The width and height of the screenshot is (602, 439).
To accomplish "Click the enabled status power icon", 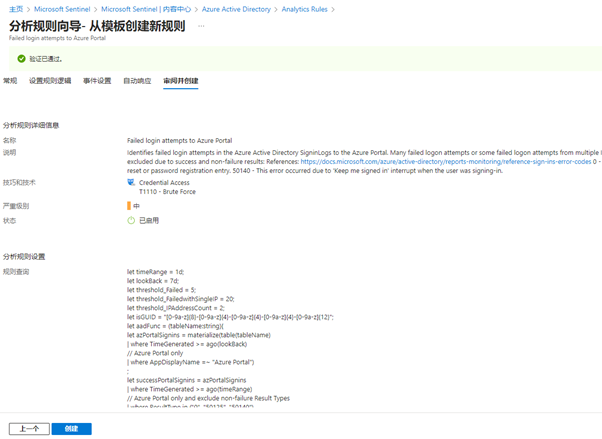I will pyautogui.click(x=131, y=220).
